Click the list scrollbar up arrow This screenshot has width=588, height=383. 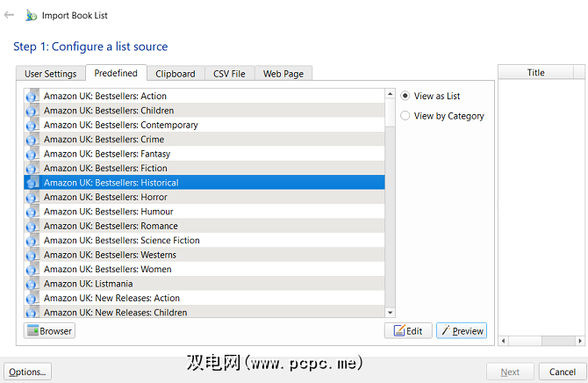pyautogui.click(x=390, y=93)
